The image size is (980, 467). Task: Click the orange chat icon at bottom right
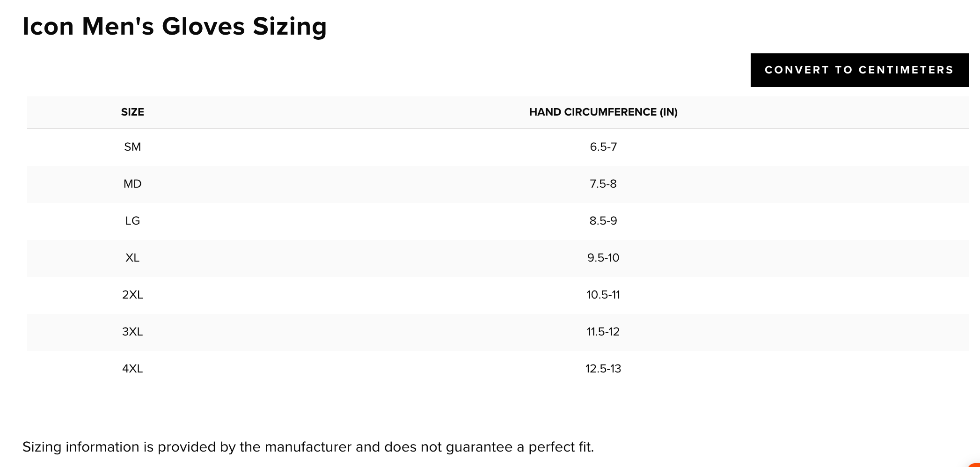point(975,464)
